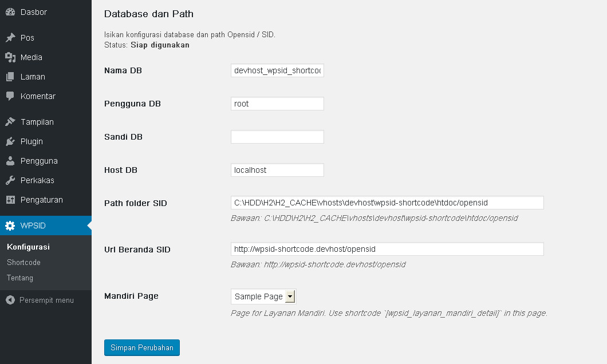
Task: Click the Komentar speech bubble icon
Action: [10, 96]
